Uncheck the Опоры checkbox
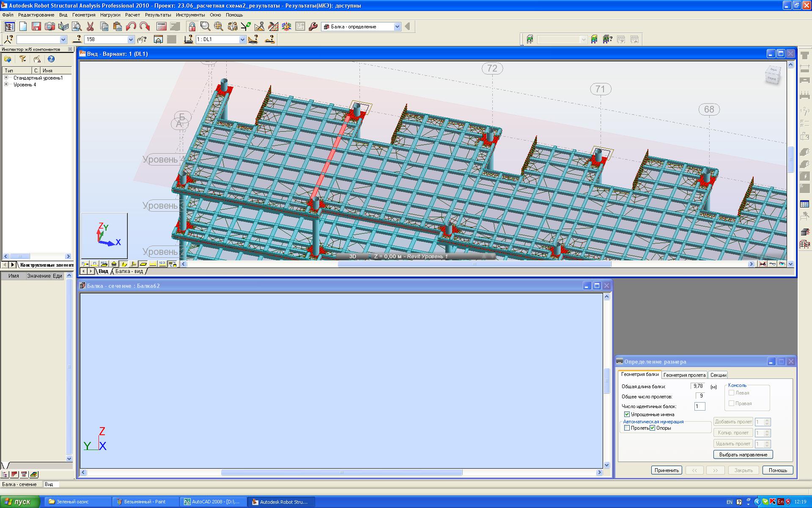The width and height of the screenshot is (812, 508). click(652, 428)
